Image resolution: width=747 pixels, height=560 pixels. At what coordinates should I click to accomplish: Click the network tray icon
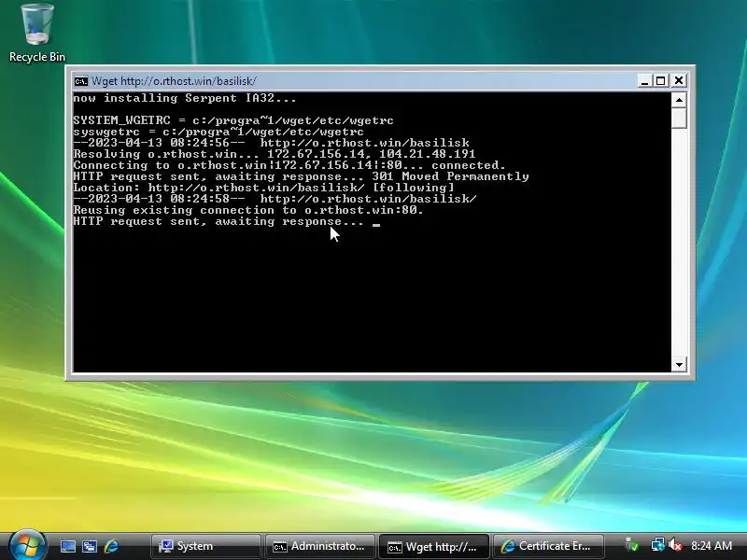point(657,545)
